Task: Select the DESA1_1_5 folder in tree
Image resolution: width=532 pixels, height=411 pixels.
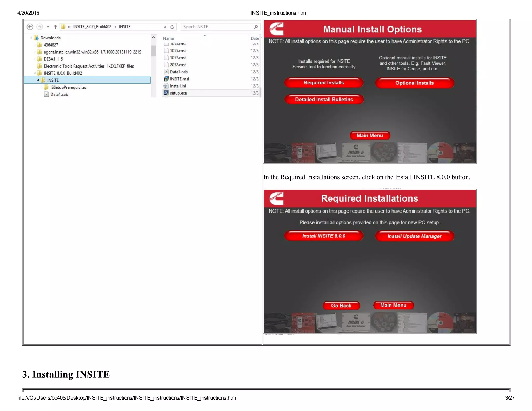Action: 53,59
